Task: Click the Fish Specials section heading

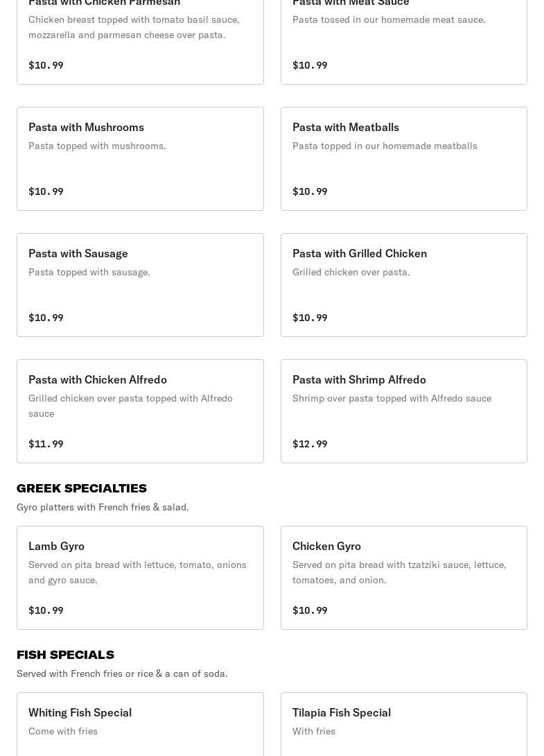Action: [x=65, y=655]
